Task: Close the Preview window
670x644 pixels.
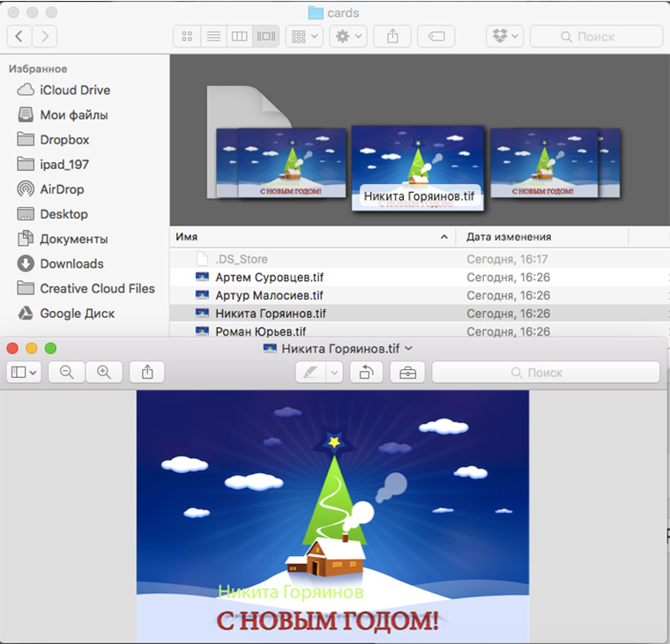Action: 12,349
